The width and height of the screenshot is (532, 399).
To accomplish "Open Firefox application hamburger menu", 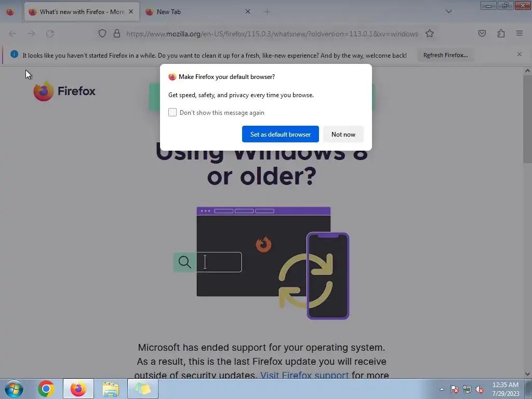I will 520,33.
